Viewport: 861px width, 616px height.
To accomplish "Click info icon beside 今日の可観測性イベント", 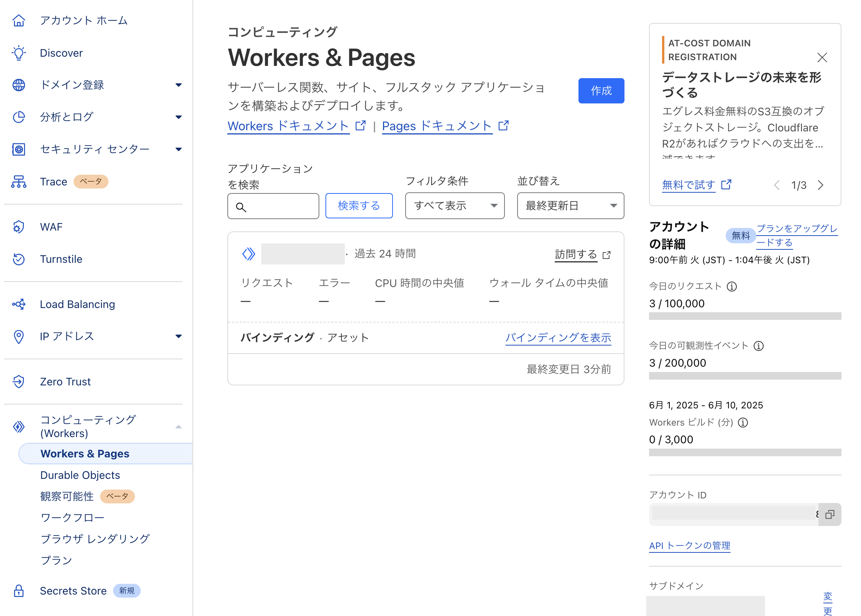I will click(758, 346).
